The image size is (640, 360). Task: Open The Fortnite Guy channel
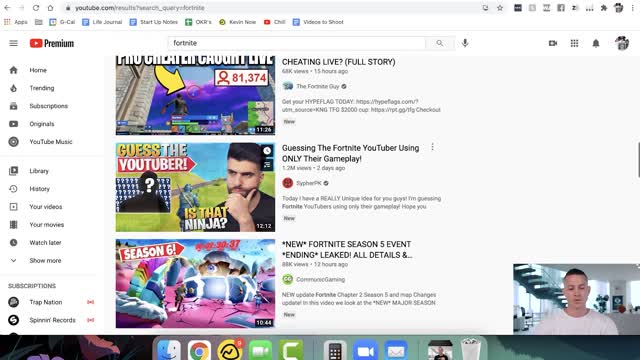click(x=318, y=87)
